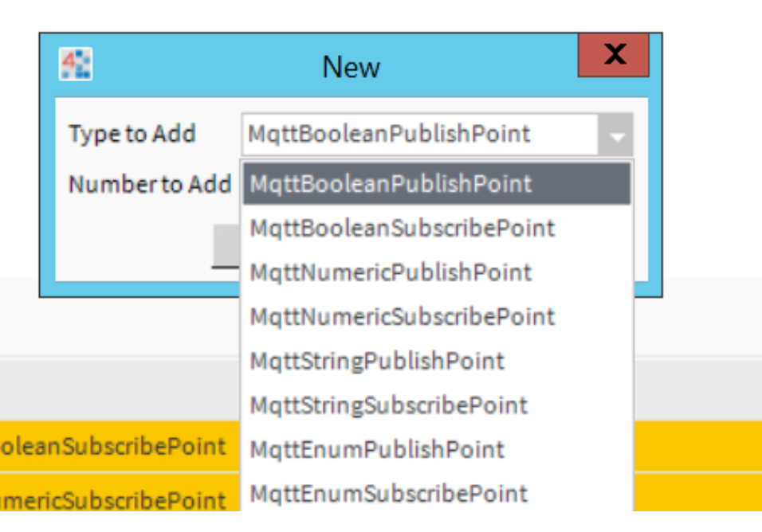Click the app icon in New dialog title bar
762x532 pixels.
[x=76, y=65]
